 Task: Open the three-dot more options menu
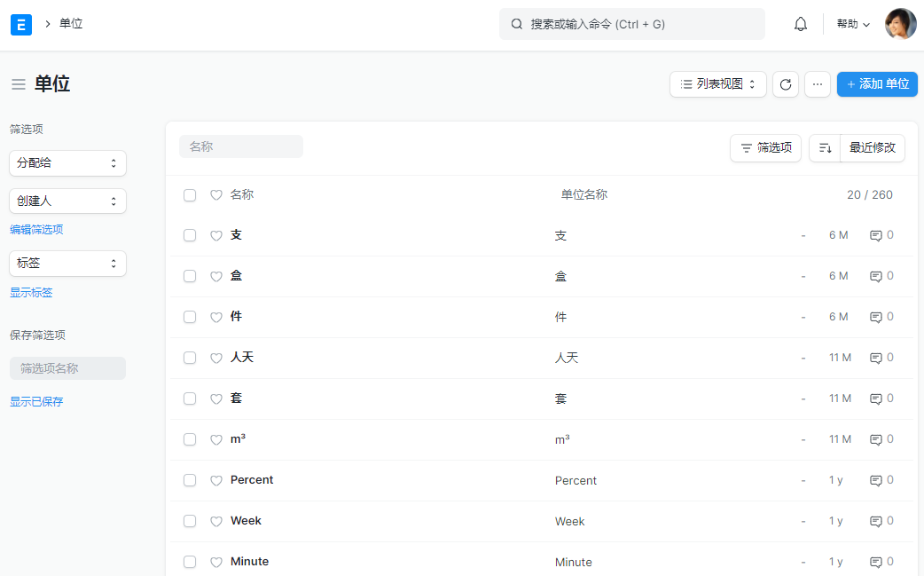click(x=817, y=84)
